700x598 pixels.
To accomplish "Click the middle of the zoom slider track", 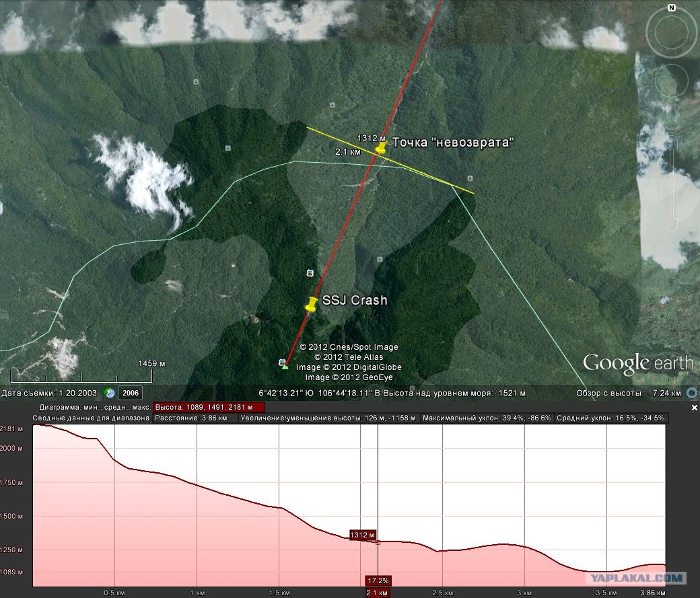I will pyautogui.click(x=672, y=183).
